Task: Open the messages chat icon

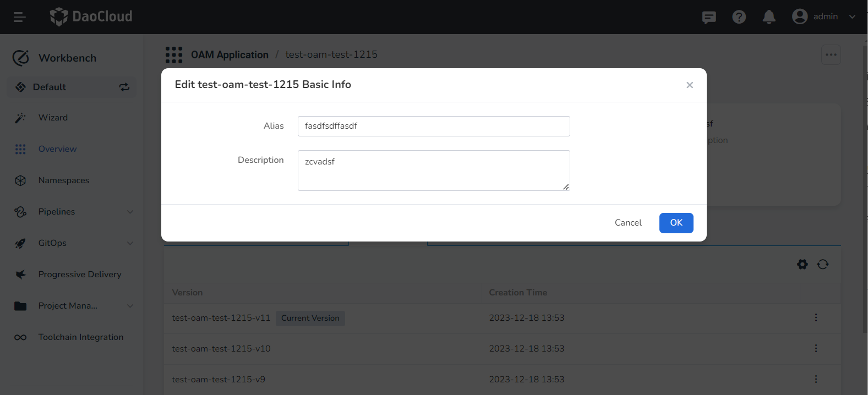Action: [x=709, y=17]
